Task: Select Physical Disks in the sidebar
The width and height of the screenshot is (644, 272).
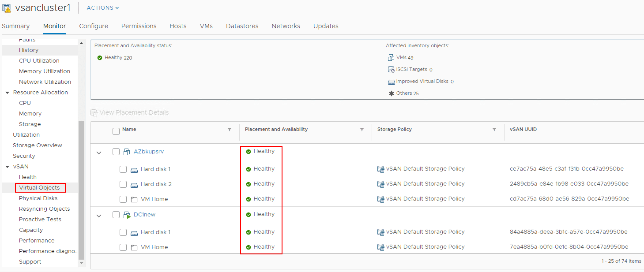Action: pyautogui.click(x=38, y=198)
